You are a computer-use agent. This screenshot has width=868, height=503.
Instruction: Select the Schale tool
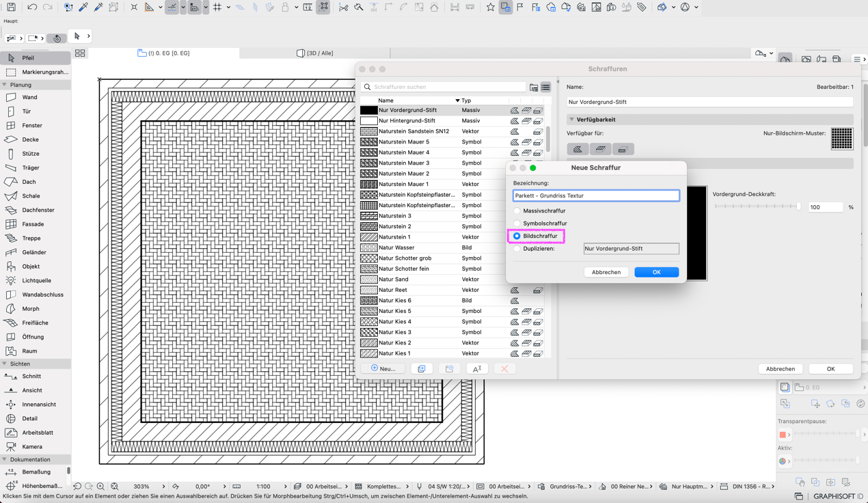(x=36, y=196)
